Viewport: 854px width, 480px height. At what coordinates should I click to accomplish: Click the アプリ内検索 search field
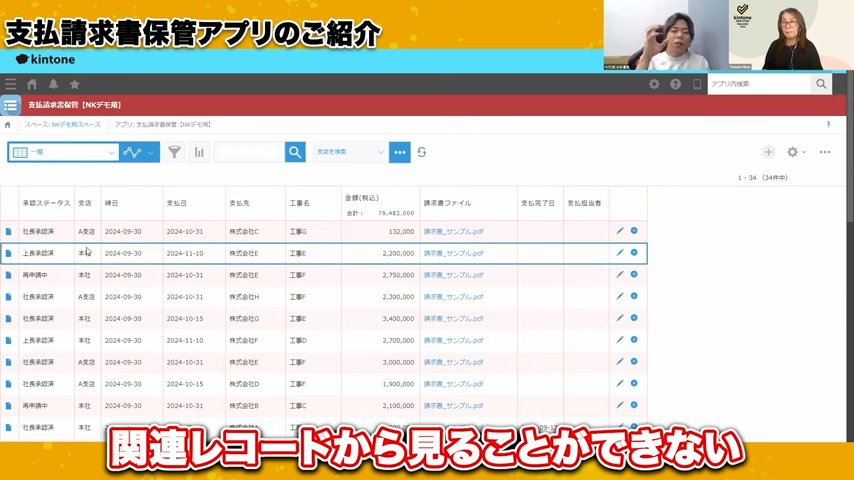click(759, 84)
